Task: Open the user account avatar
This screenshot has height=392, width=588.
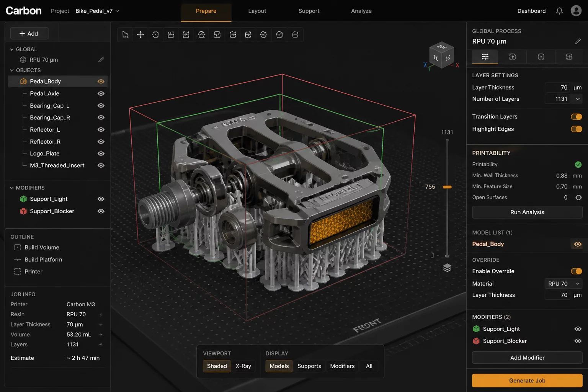Action: 576,11
